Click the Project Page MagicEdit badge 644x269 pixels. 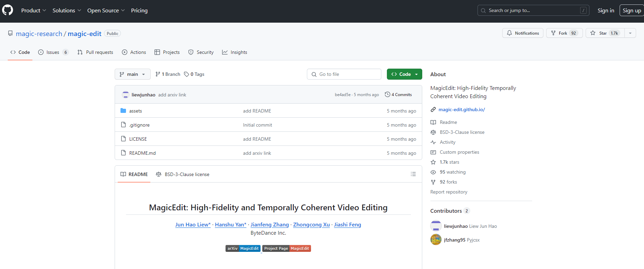pyautogui.click(x=287, y=248)
